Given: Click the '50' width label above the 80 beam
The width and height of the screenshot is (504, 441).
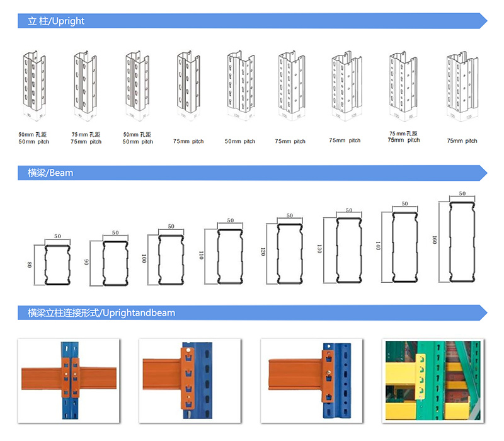Looking at the screenshot, I should pyautogui.click(x=57, y=236).
